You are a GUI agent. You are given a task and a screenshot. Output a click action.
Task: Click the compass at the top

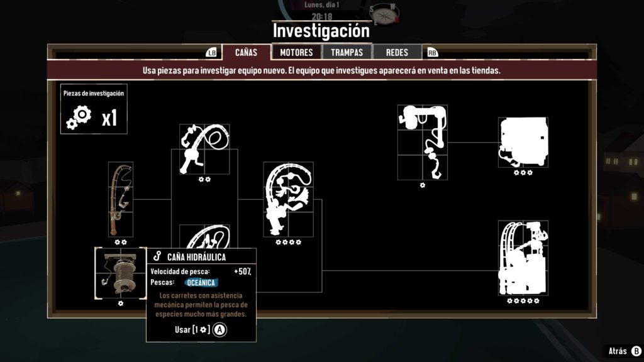tap(385, 15)
